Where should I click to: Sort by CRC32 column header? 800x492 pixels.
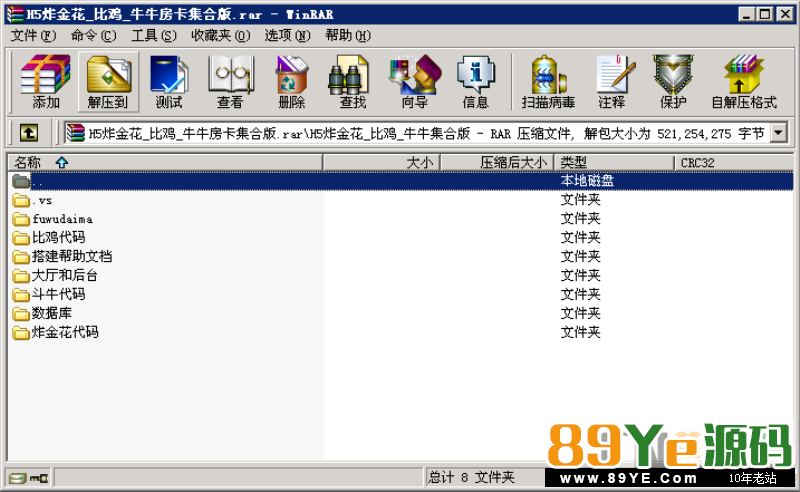click(x=734, y=163)
